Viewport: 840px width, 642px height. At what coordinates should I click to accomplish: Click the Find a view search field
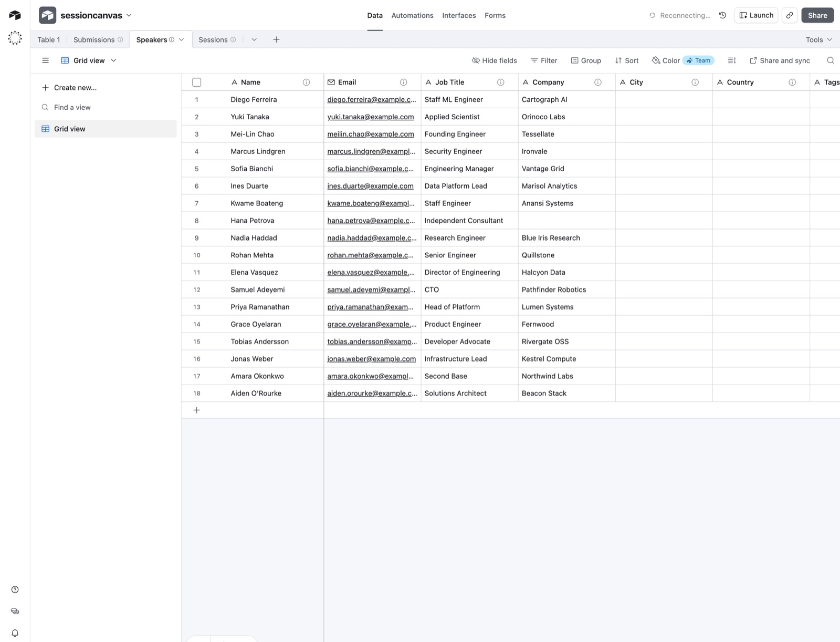(x=106, y=107)
